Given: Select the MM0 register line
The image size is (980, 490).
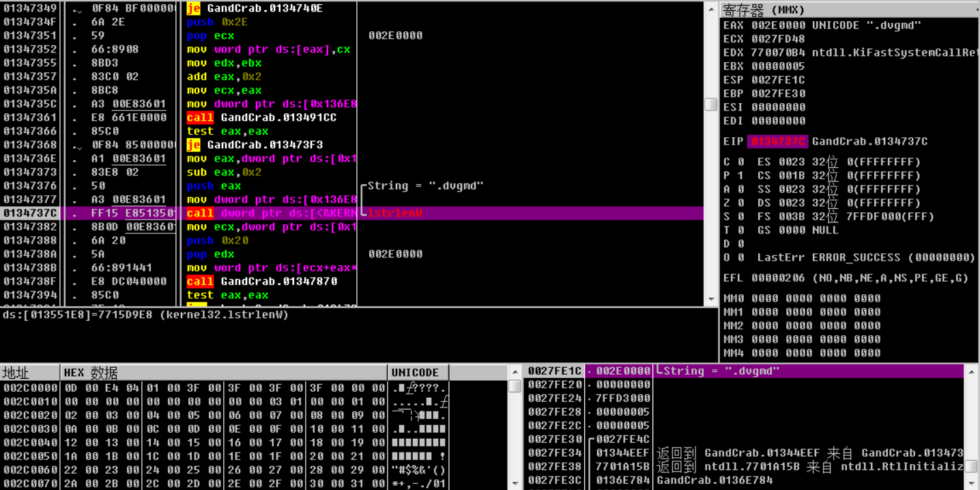Looking at the screenshot, I should pos(802,298).
